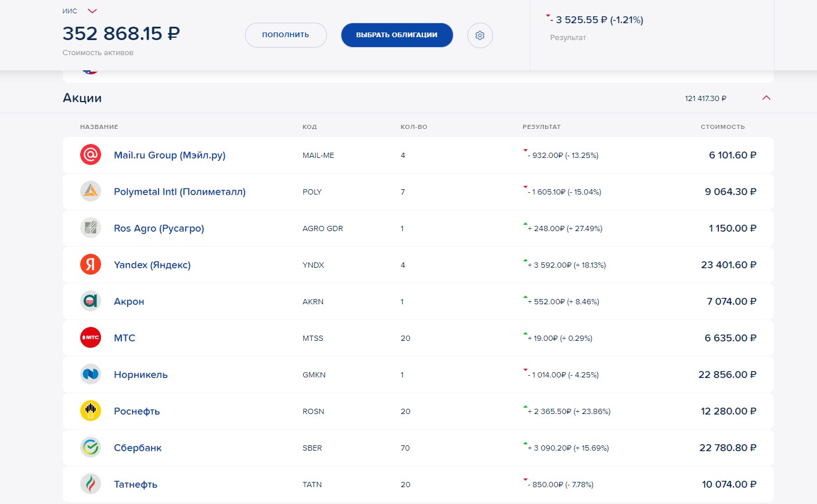The width and height of the screenshot is (817, 504).
Task: Click Роснефть value 12 280.00 ₽
Action: [x=729, y=411]
